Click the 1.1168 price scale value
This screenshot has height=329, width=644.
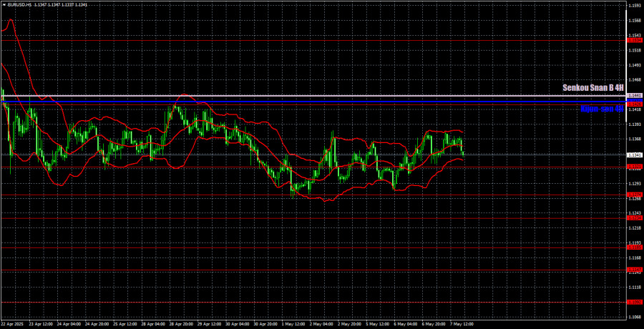635,257
